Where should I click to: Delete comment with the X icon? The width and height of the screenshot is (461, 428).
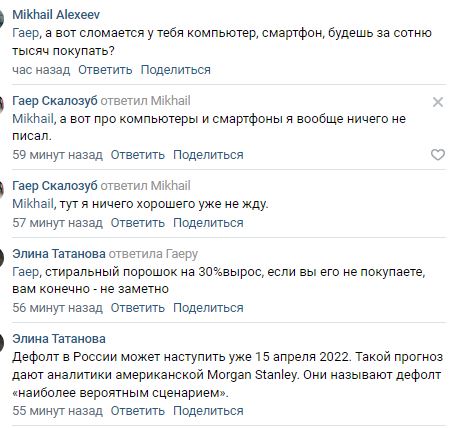click(x=438, y=102)
